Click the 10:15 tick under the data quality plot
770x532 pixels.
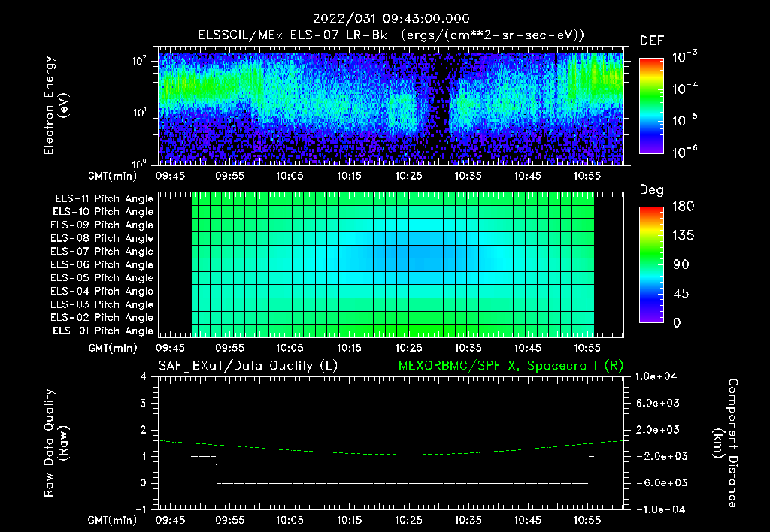(349, 520)
